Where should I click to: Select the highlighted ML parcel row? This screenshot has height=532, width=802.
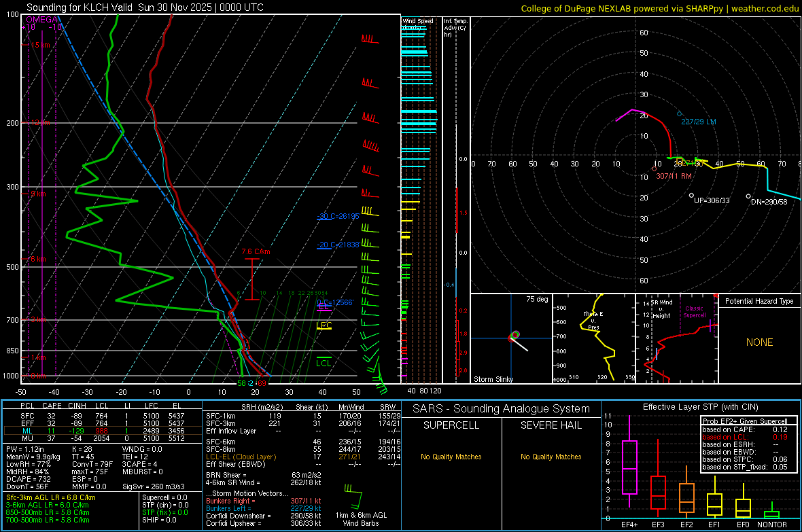point(103,431)
